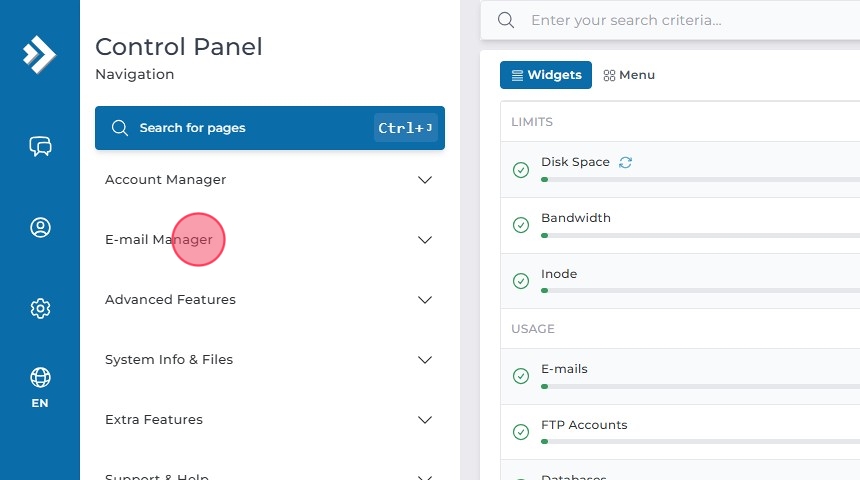Open the settings gear icon
Viewport: 860px width, 480px height.
click(x=40, y=308)
